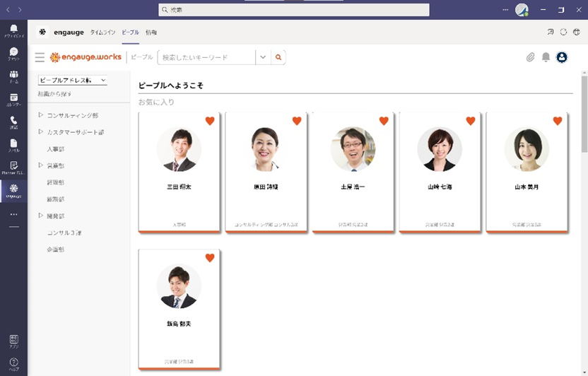This screenshot has width=588, height=376.
Task: Select 人事部 in the organization tree
Action: (x=56, y=149)
